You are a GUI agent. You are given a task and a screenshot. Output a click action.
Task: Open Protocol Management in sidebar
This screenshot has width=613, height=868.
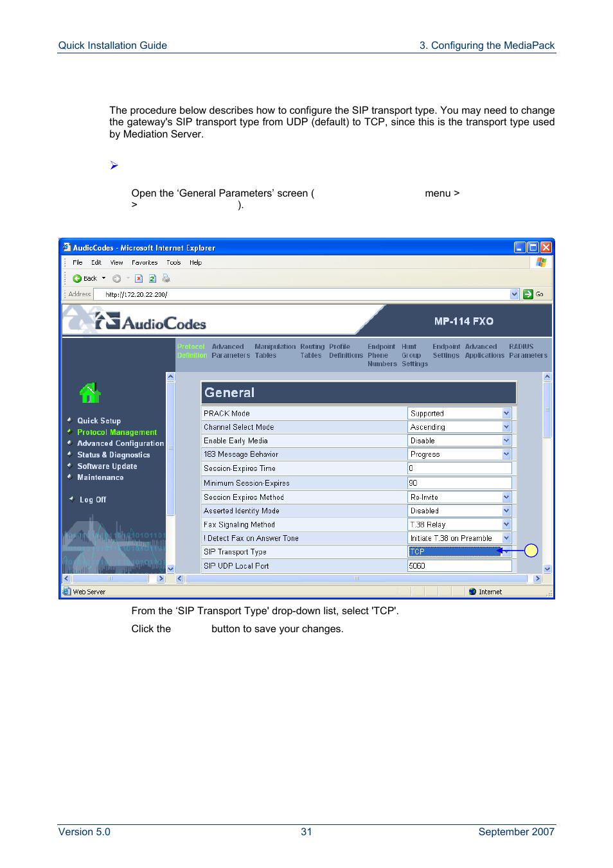117,432
